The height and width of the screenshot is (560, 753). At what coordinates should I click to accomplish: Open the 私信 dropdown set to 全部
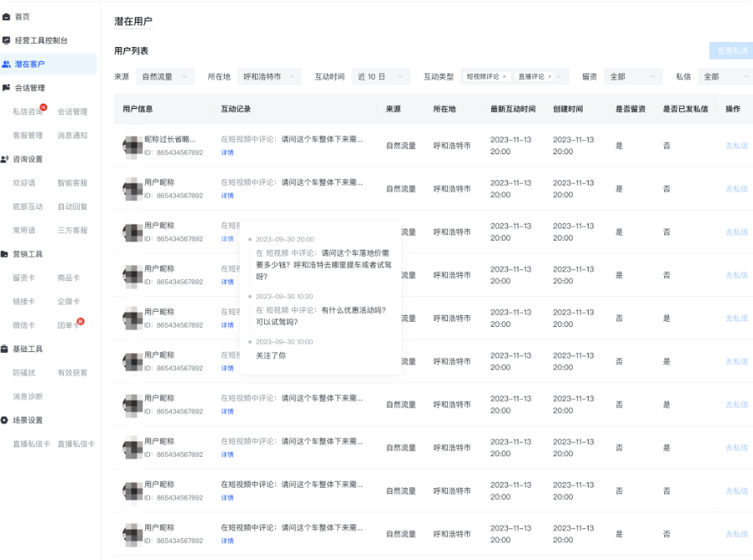(725, 76)
